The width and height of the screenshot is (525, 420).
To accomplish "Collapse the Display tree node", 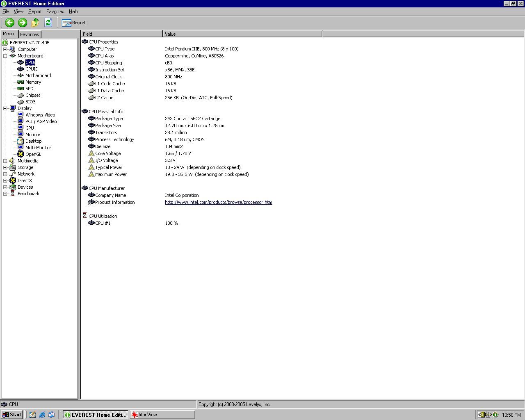I will [5, 108].
